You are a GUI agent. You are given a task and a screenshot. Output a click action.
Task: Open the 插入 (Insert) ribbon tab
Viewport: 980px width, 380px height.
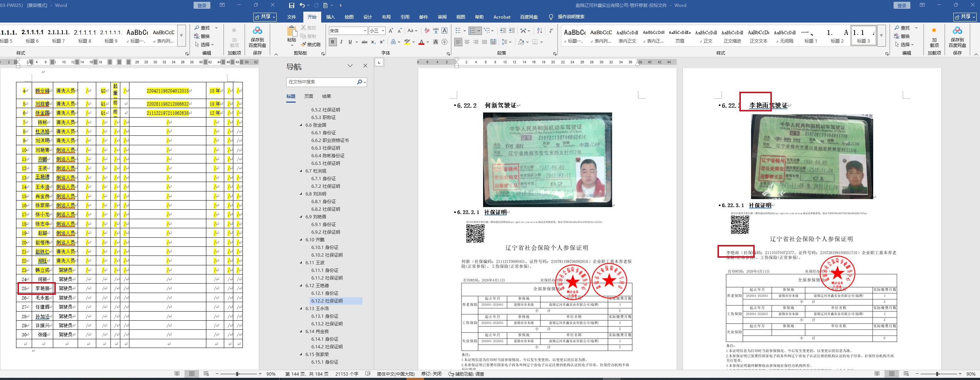pyautogui.click(x=330, y=17)
